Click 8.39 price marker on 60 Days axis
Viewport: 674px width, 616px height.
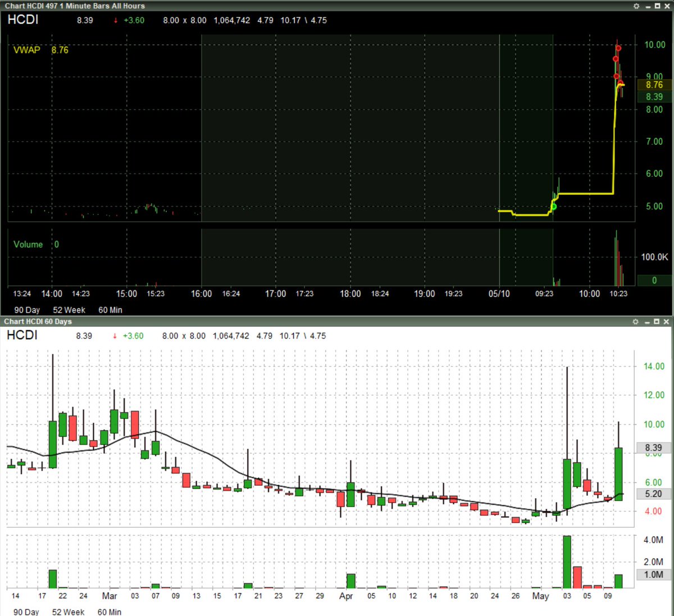pyautogui.click(x=653, y=448)
